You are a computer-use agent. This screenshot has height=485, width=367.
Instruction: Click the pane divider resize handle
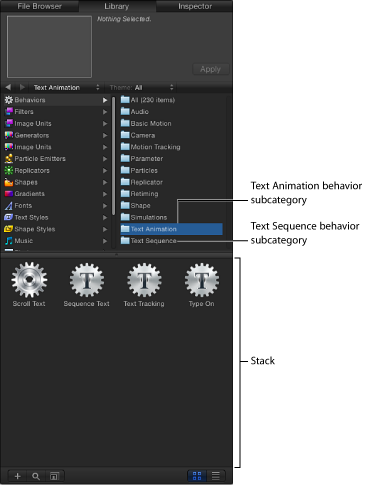point(116,254)
